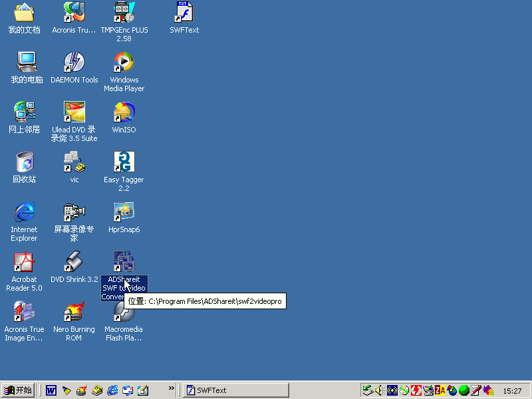
Task: Select the DAEMON Tools desktop icon
Action: point(74,63)
